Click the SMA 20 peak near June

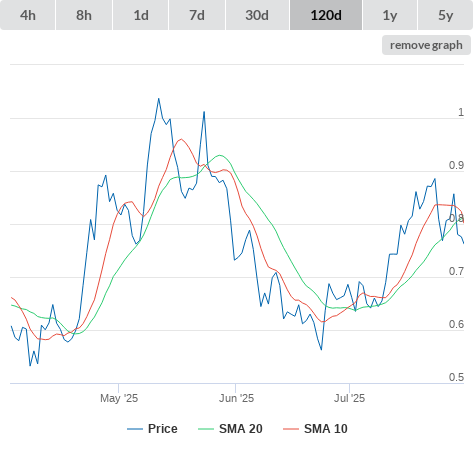tap(220, 155)
